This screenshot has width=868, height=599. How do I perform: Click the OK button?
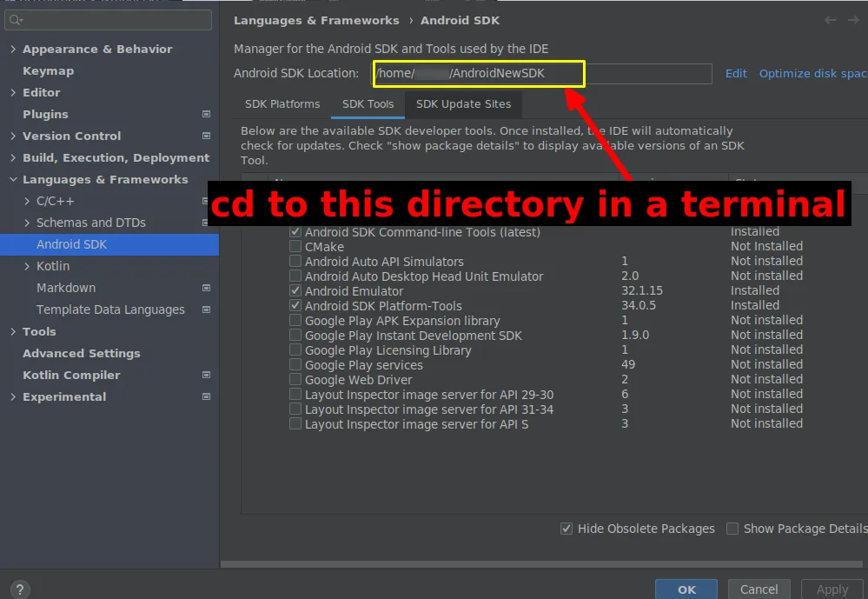(686, 589)
